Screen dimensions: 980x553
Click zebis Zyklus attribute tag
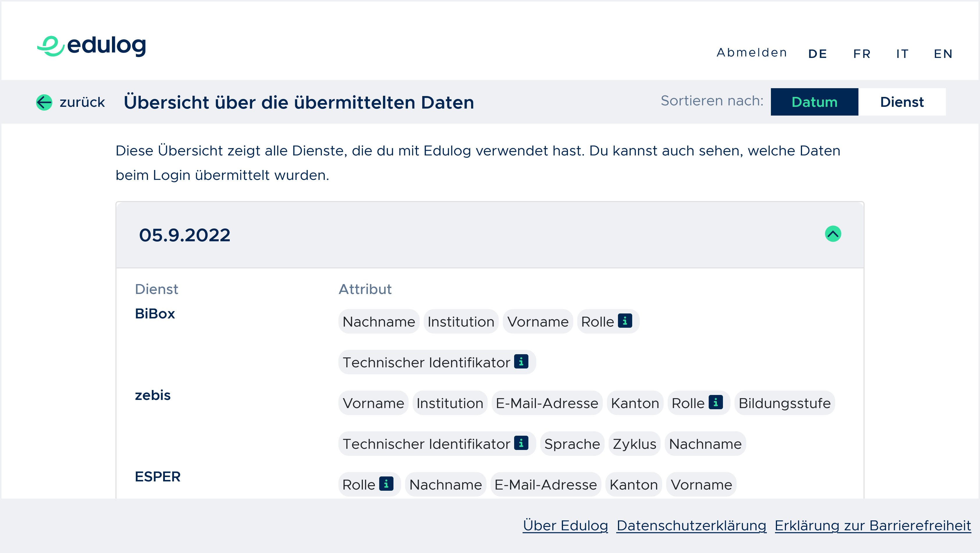point(634,444)
